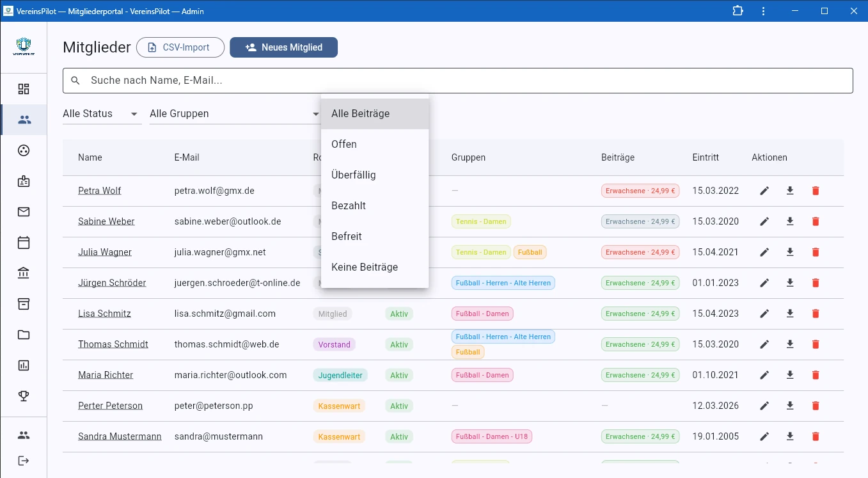Pick the "Keine Beiträge" option
Screen dimensions: 868x478
365,267
